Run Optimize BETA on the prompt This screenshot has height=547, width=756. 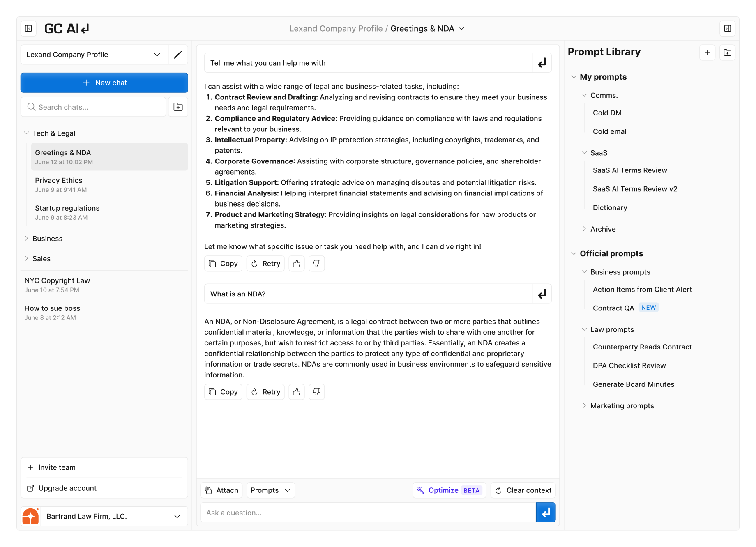tap(449, 490)
